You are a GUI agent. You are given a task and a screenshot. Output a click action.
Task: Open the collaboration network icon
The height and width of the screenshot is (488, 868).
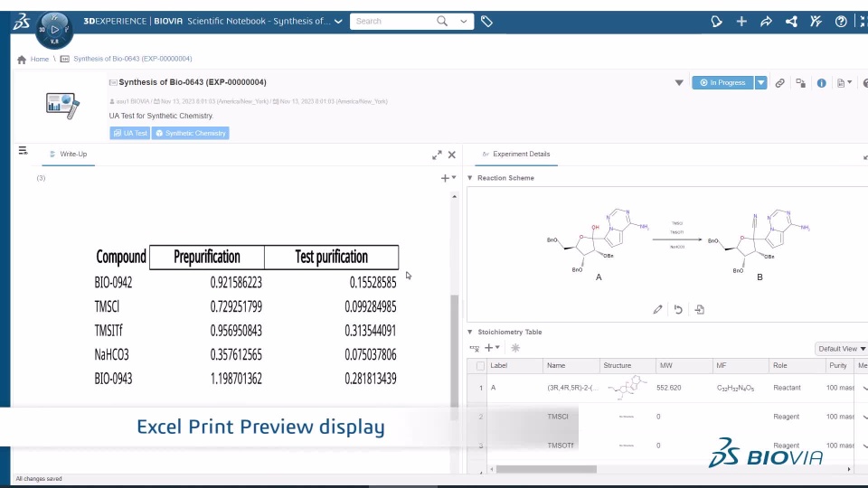coord(791,22)
